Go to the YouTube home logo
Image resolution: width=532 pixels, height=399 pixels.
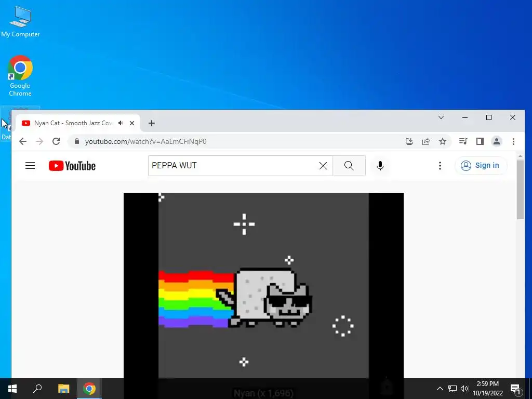tap(72, 166)
